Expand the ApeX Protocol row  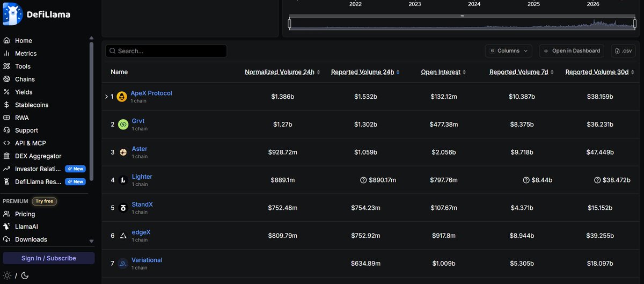coord(107,97)
